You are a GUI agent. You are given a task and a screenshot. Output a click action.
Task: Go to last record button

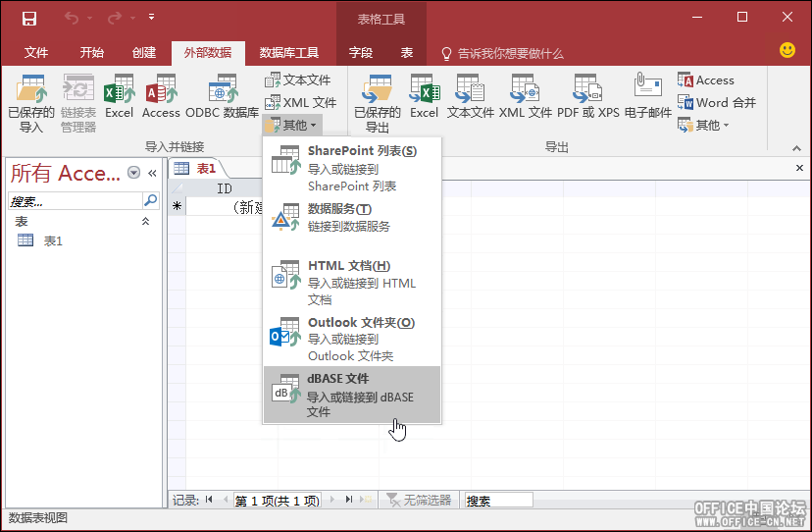click(x=349, y=500)
